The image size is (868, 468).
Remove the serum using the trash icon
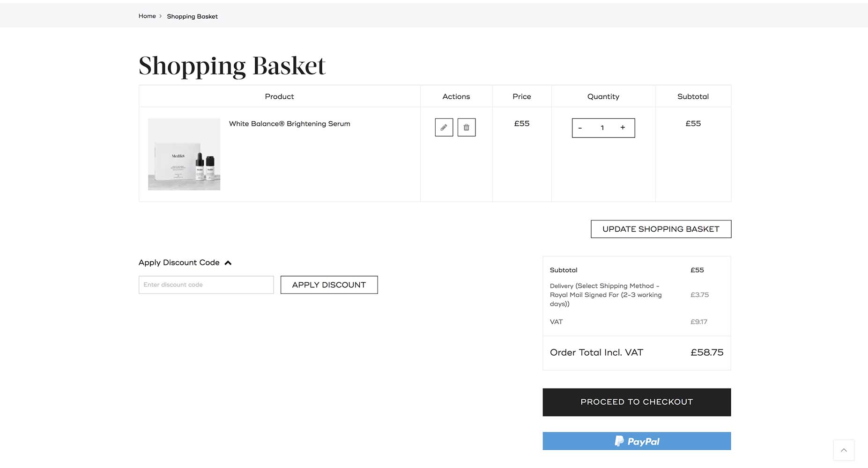pos(466,127)
